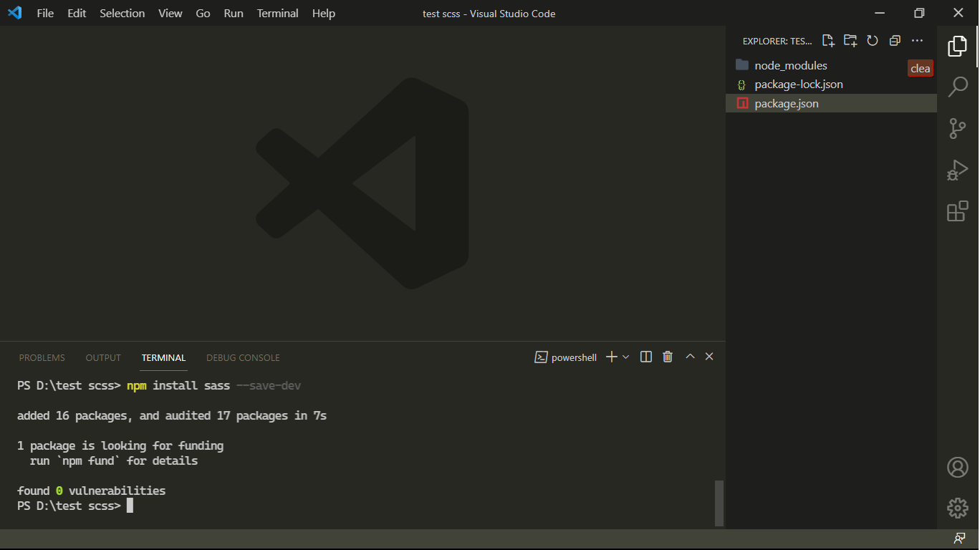Image resolution: width=980 pixels, height=550 pixels.
Task: Click the node_modules folder icon
Action: point(742,65)
